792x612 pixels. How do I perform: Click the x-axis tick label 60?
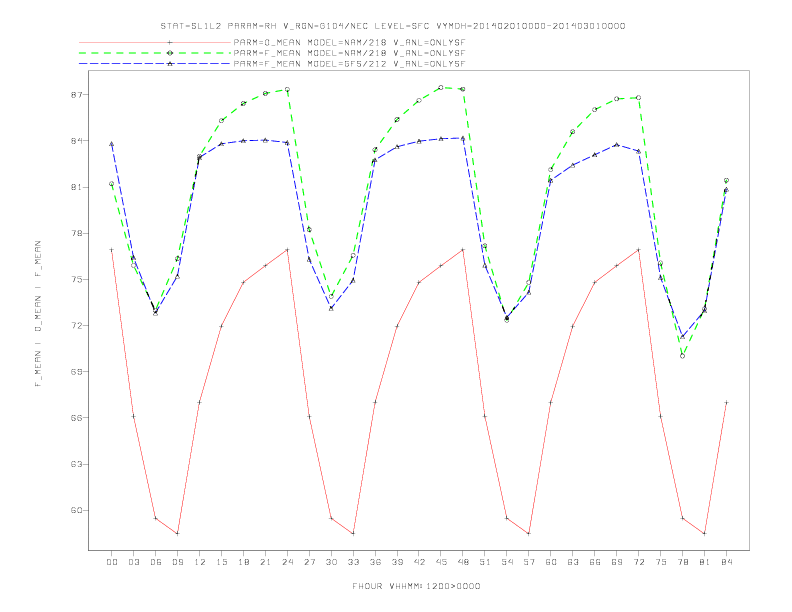[x=551, y=562]
